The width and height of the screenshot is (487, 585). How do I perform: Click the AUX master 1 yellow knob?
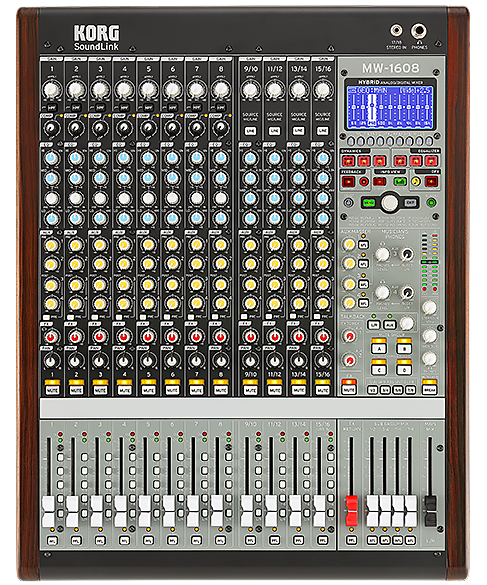point(349,245)
